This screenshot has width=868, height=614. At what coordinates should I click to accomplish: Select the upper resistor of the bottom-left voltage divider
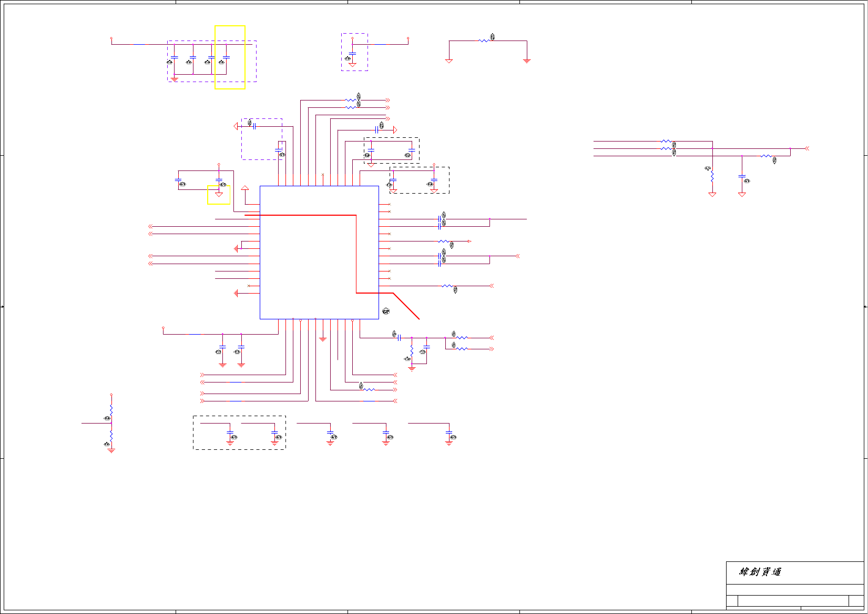pyautogui.click(x=111, y=409)
